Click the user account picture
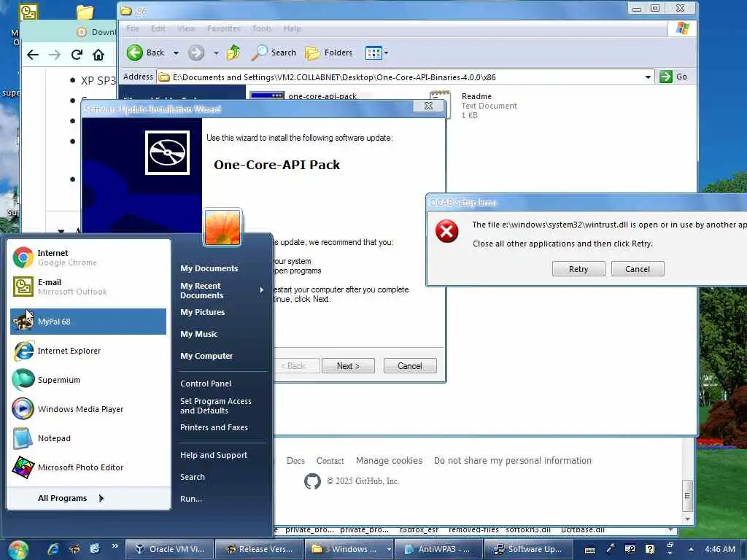 tap(222, 227)
